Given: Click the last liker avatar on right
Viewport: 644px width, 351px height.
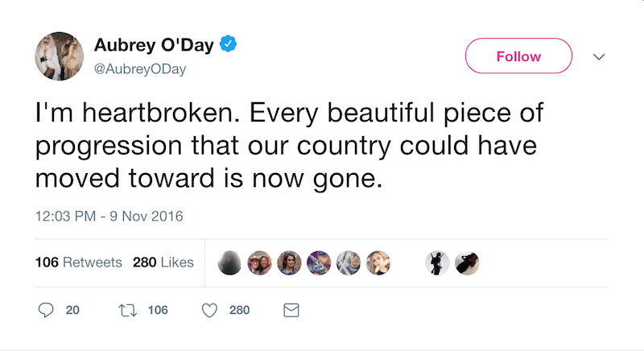Looking at the screenshot, I should tap(467, 262).
